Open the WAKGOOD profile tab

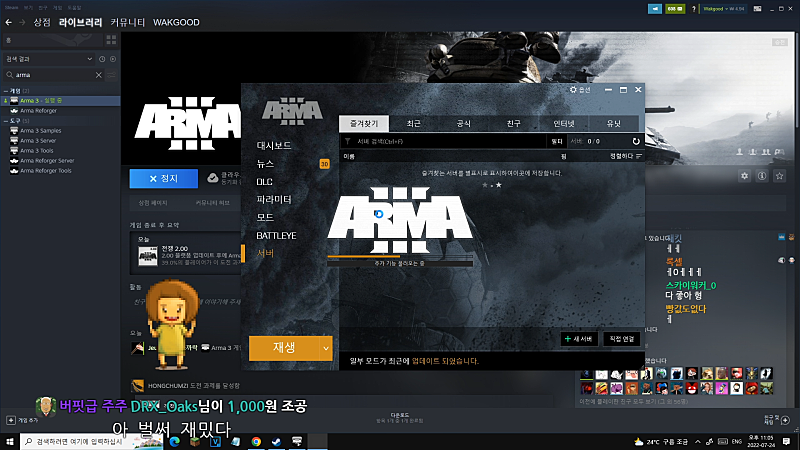click(176, 22)
